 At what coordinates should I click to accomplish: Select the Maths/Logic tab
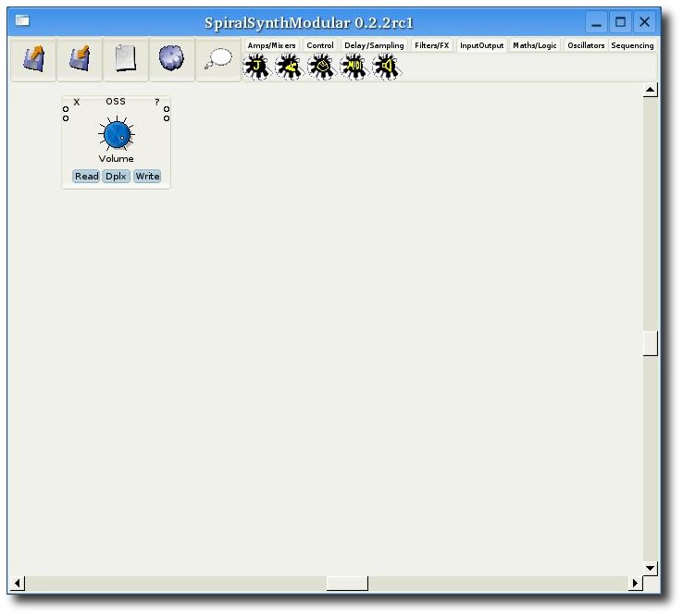tap(535, 45)
